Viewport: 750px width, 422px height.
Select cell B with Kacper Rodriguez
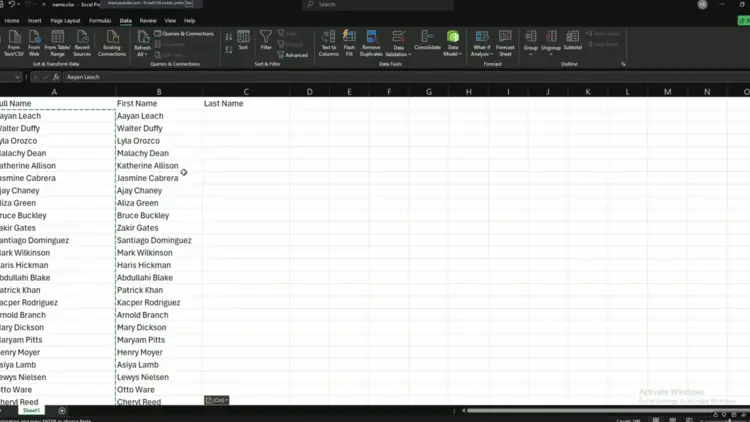pos(159,302)
